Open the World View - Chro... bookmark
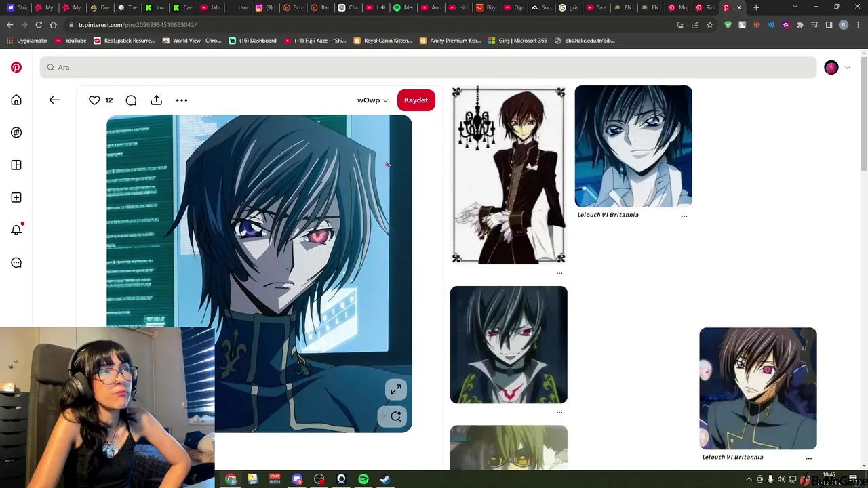Image resolution: width=868 pixels, height=488 pixels. 192,41
